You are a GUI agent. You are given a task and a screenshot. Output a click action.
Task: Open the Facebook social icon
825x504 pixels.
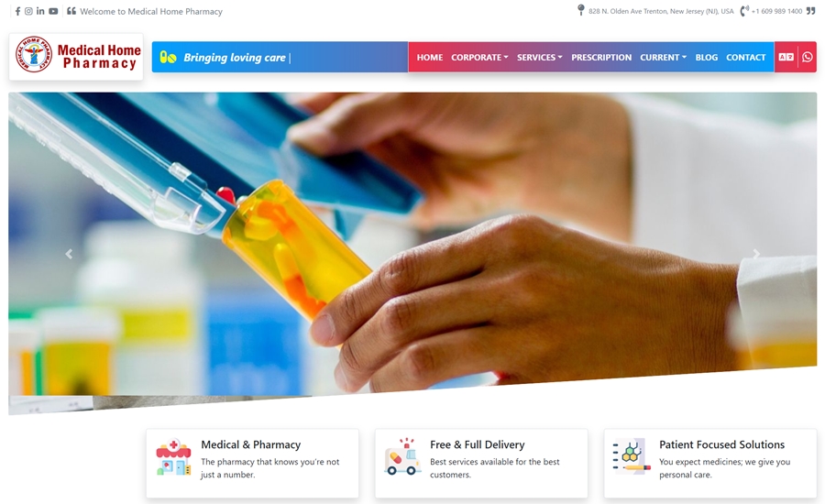point(18,11)
